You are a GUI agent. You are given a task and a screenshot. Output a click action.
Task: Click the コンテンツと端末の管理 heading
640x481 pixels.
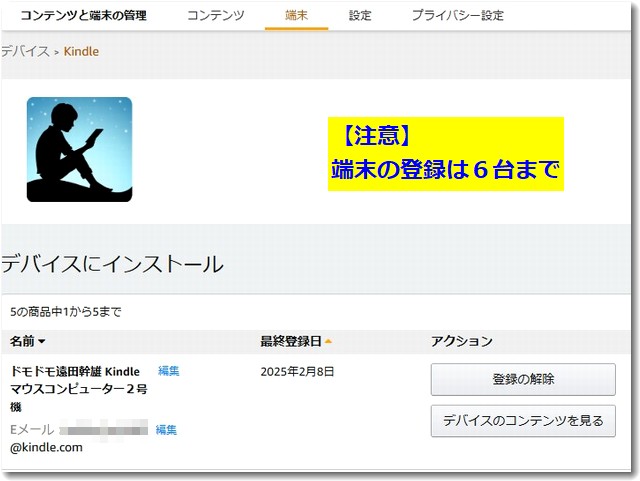84,16
